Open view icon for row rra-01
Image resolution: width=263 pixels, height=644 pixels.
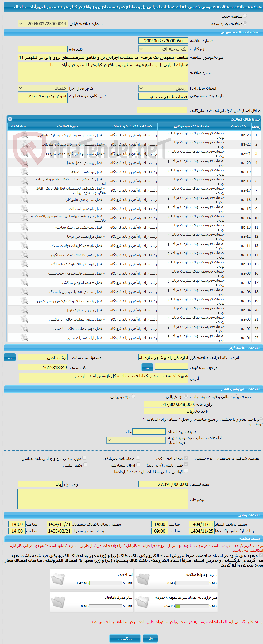24,338
